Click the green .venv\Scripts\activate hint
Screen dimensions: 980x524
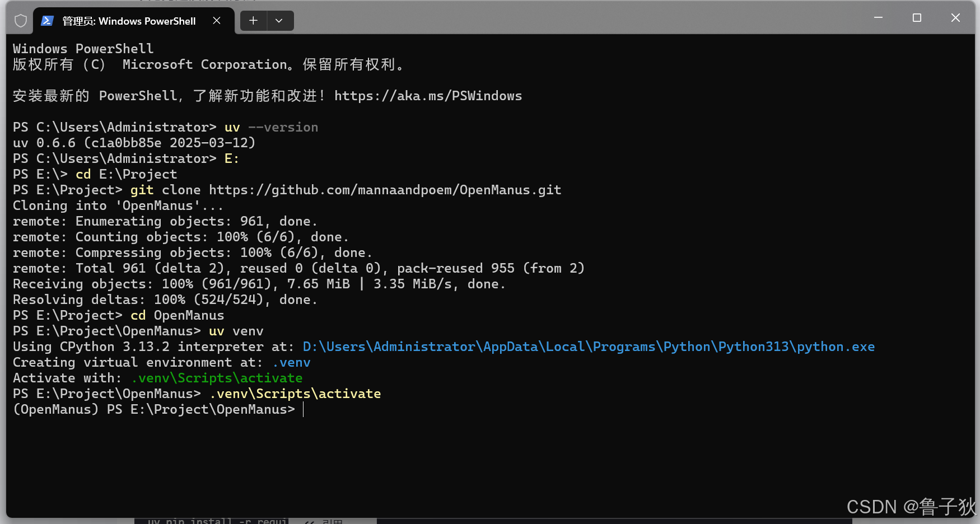coord(217,378)
